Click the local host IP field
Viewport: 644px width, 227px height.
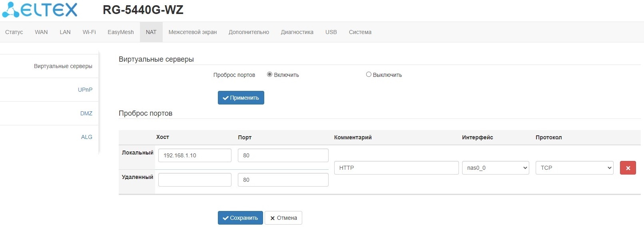(195, 155)
